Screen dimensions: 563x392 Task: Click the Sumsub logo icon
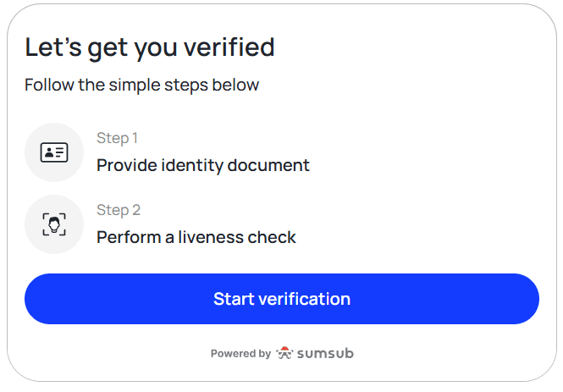[284, 353]
